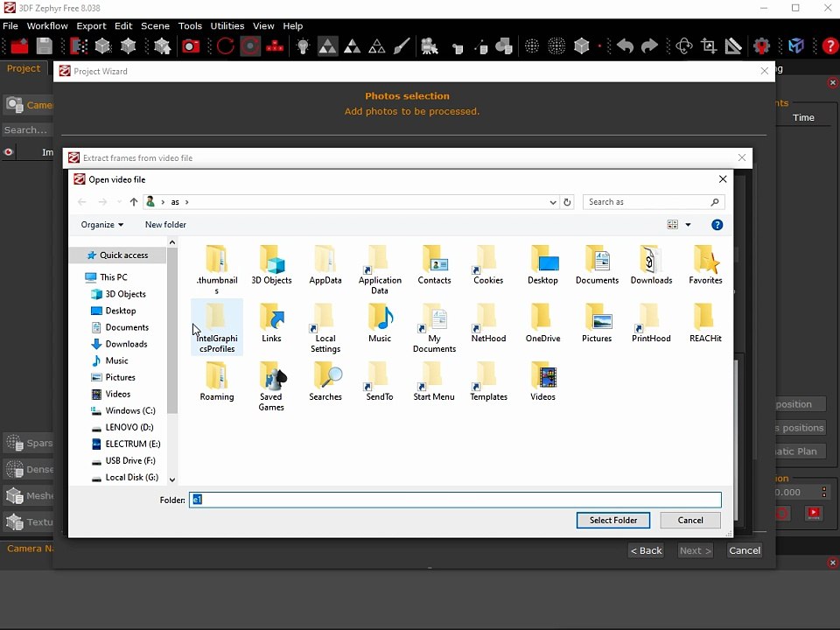
Task: Close the Extract frames from video file dialog
Action: tap(741, 157)
